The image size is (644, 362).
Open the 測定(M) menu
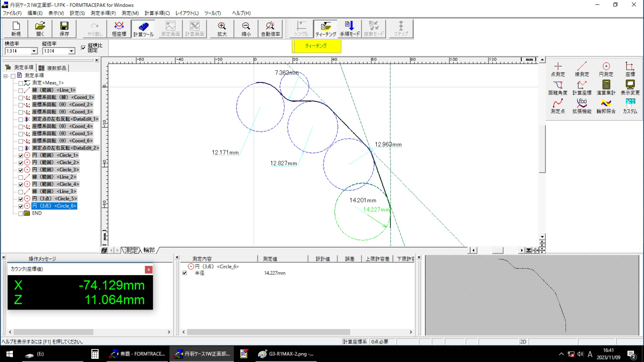click(x=130, y=13)
